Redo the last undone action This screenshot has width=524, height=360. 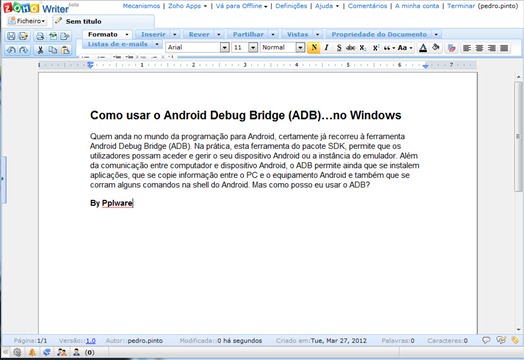point(23,50)
